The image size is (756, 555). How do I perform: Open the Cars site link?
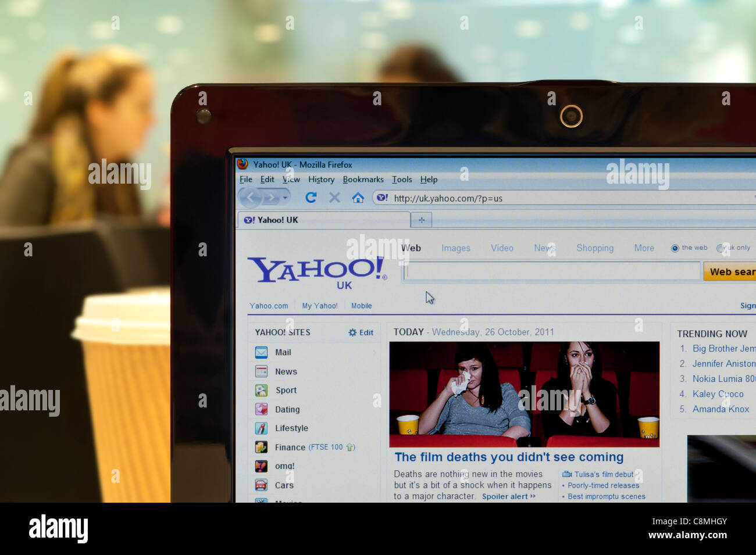[284, 485]
